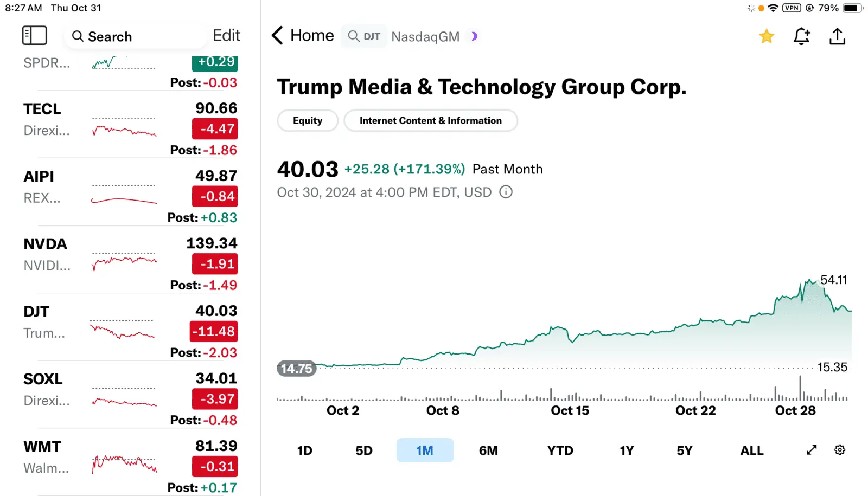Tap the DJT symbol search pill
Image resolution: width=868 pixels, height=496 pixels.
[x=365, y=36]
